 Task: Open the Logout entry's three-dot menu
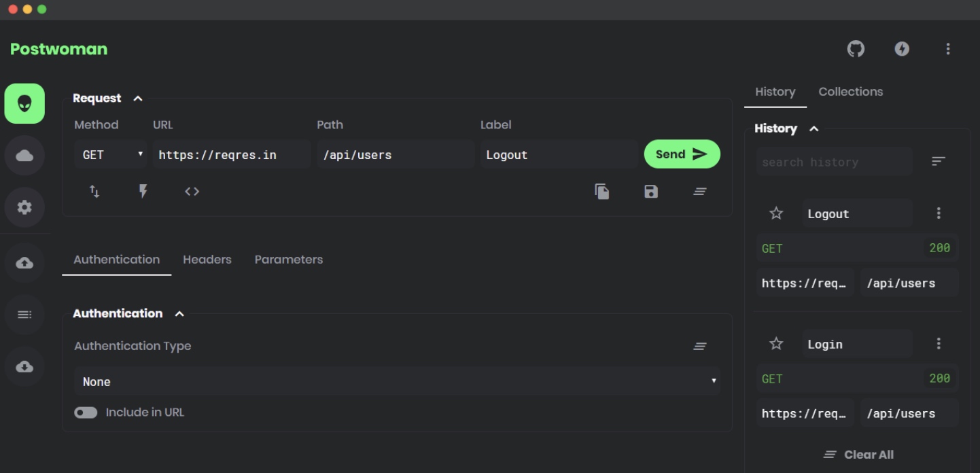(939, 213)
